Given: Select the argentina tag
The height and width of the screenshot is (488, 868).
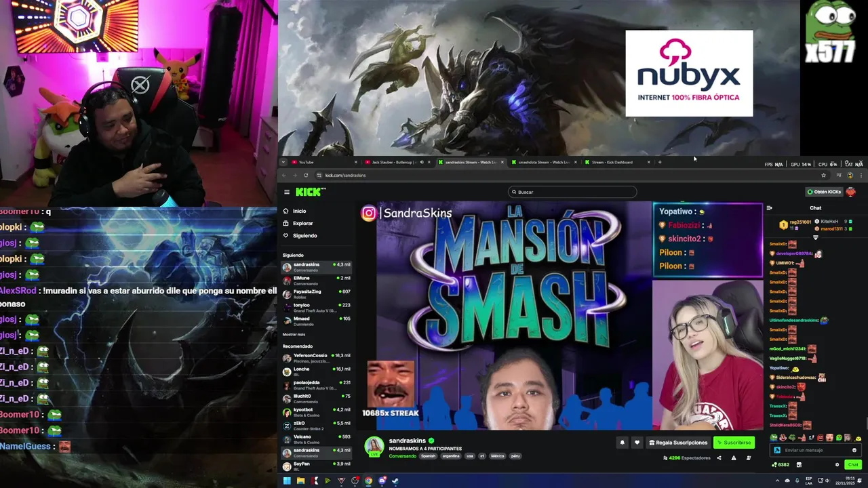Looking at the screenshot, I should 450,456.
